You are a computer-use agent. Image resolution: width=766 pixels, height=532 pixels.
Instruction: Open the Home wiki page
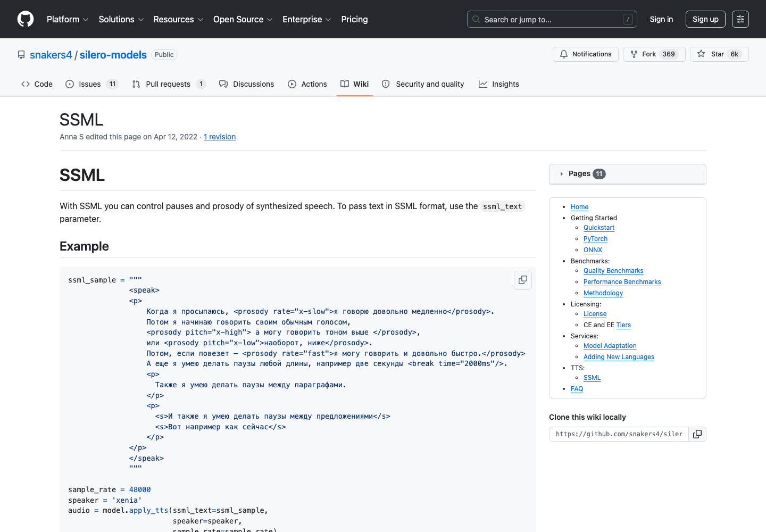pyautogui.click(x=579, y=207)
